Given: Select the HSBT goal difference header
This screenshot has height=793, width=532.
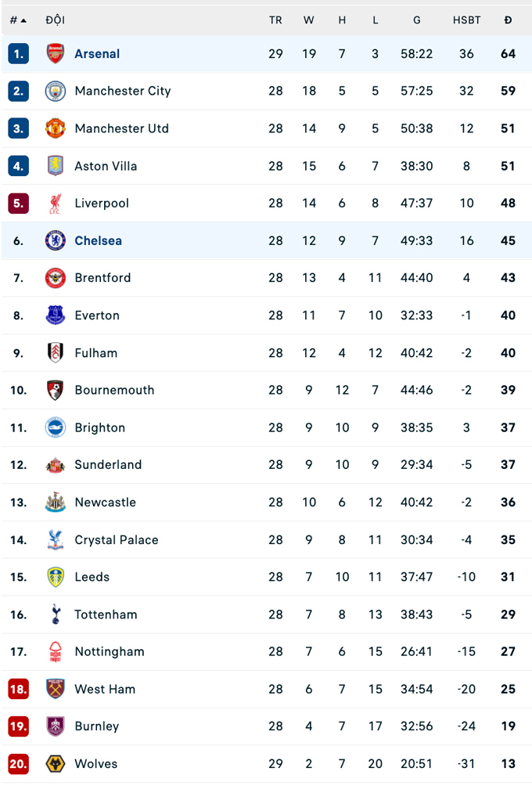Looking at the screenshot, I should coord(467,20).
